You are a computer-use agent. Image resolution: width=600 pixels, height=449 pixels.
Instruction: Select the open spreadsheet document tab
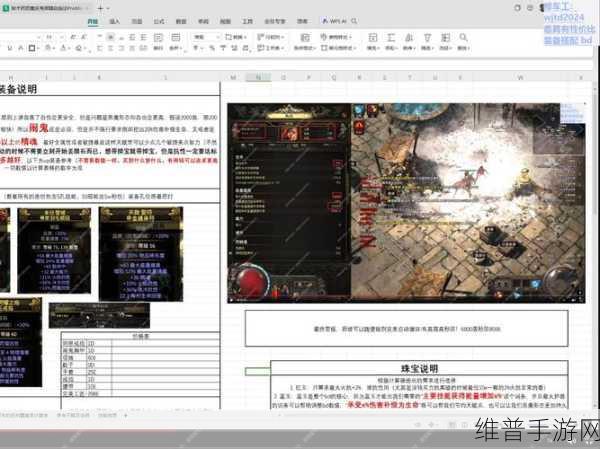tap(46, 8)
